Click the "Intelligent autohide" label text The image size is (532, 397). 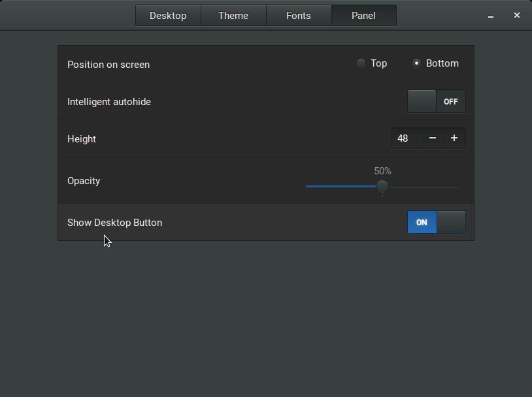click(x=109, y=102)
